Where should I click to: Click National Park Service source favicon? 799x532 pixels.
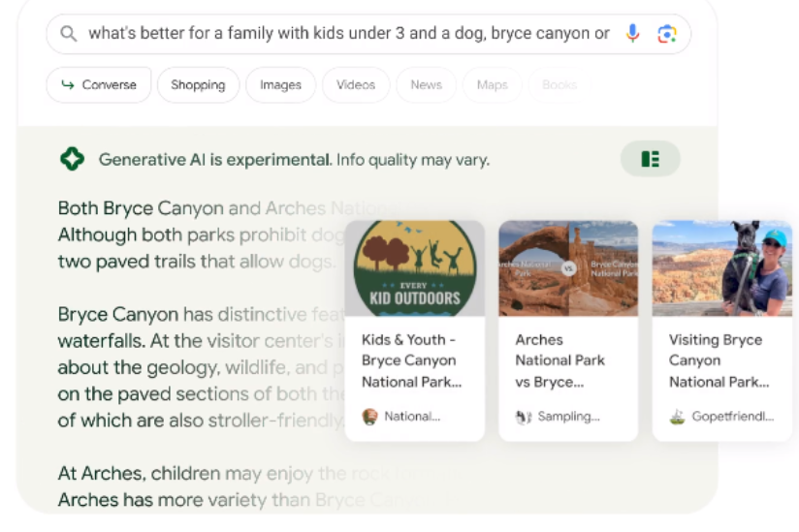point(369,417)
